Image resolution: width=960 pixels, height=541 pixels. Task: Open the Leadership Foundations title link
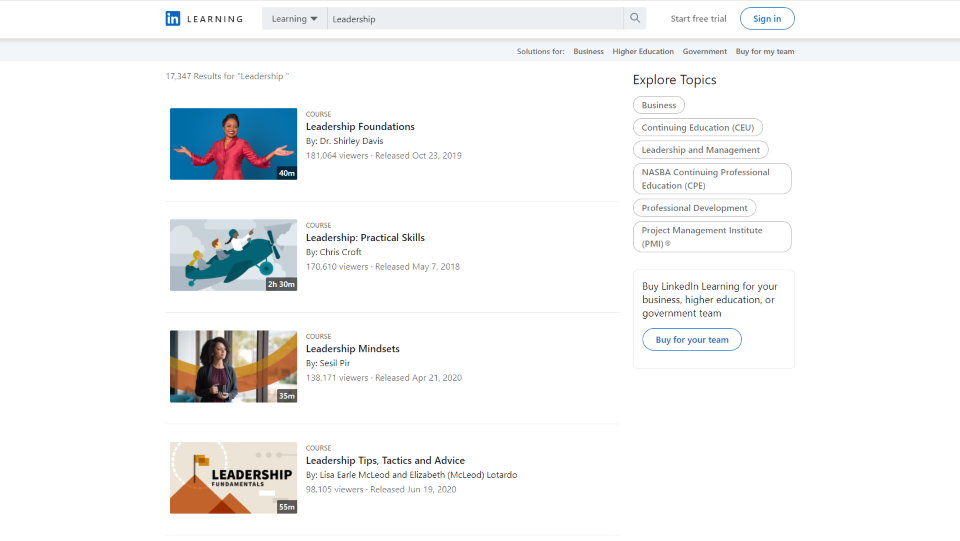(360, 127)
